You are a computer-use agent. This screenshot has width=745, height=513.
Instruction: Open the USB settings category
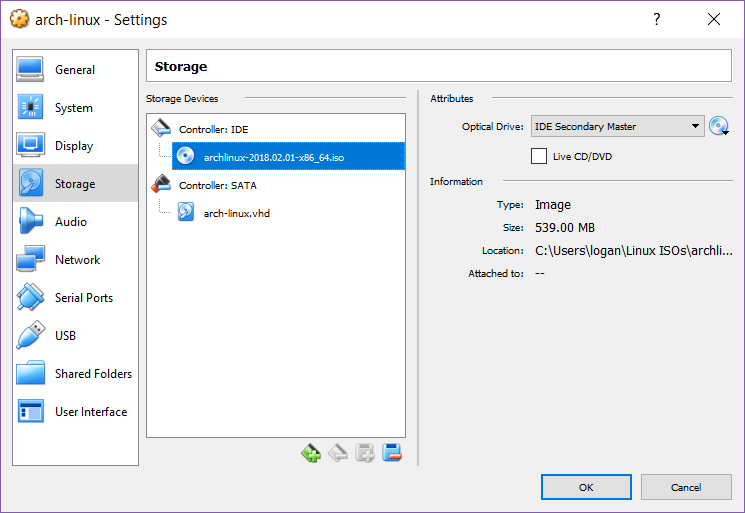(x=76, y=335)
